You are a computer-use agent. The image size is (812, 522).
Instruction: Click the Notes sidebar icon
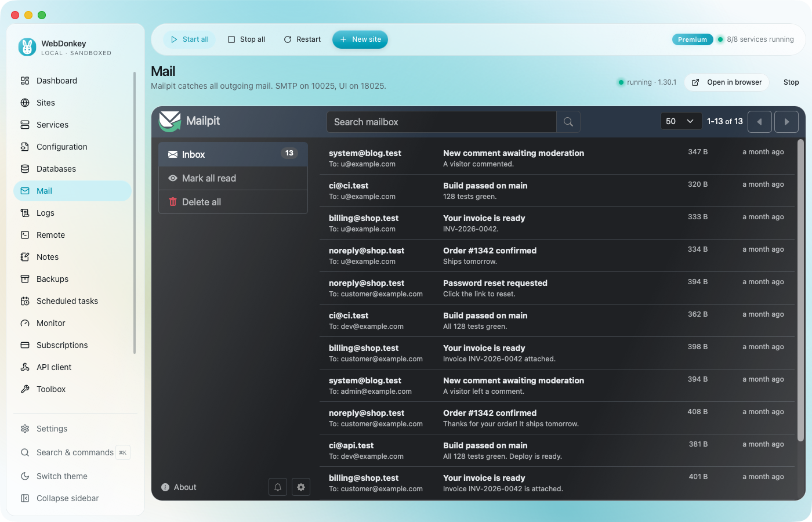(x=25, y=257)
